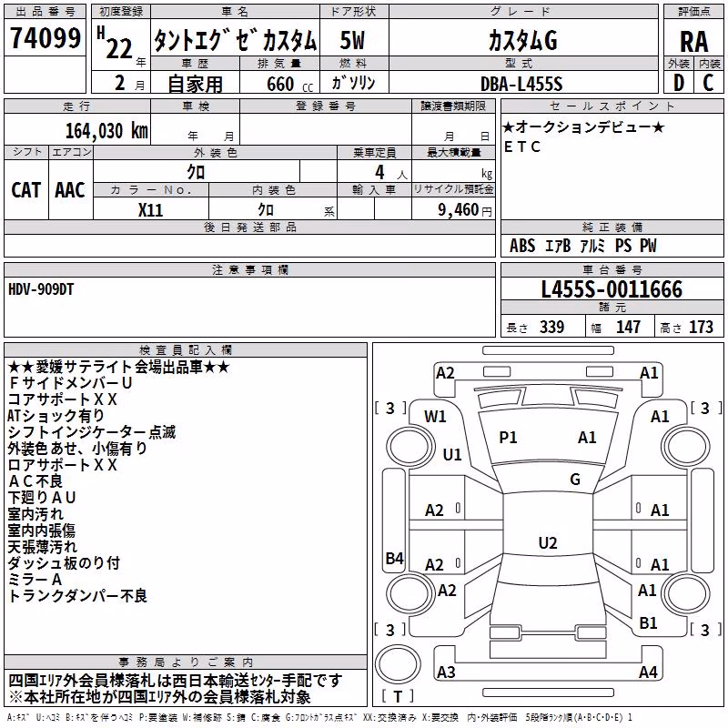The height and width of the screenshot is (728, 728).
Task: Click car name "タントエグゼカスタム"
Action: [235, 40]
